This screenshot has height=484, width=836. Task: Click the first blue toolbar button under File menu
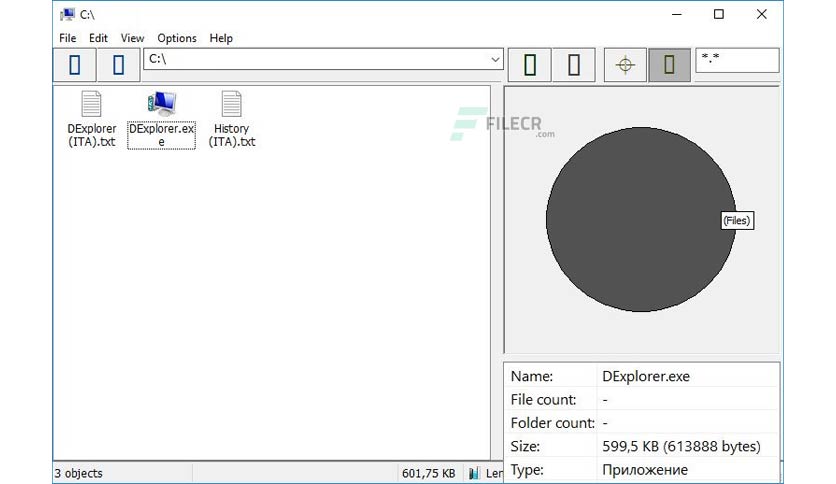(75, 64)
